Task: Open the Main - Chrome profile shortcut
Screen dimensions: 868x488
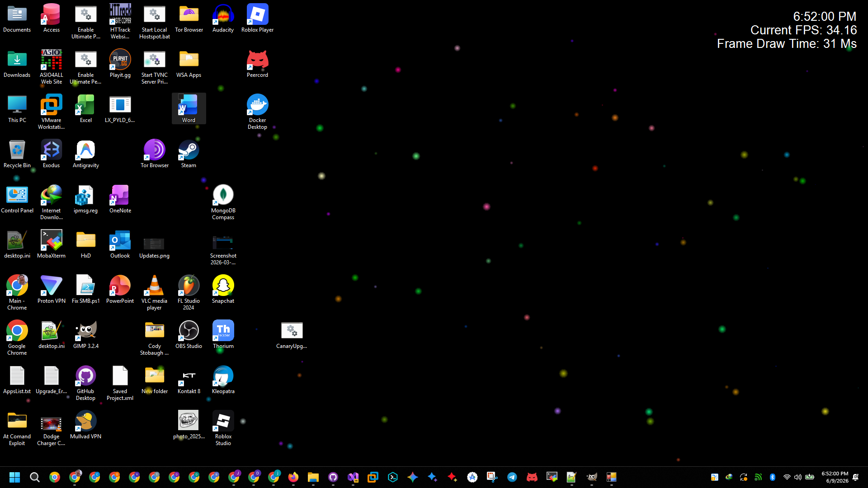Action: coord(17,292)
